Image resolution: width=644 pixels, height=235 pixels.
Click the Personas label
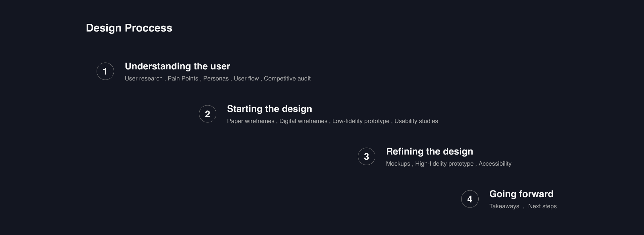pyautogui.click(x=216, y=78)
